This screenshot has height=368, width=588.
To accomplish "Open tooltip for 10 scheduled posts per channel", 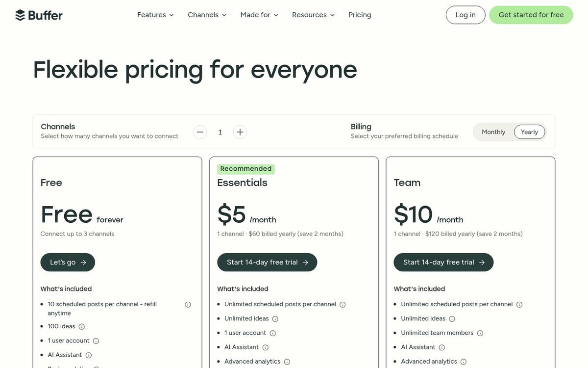I will pos(188,304).
